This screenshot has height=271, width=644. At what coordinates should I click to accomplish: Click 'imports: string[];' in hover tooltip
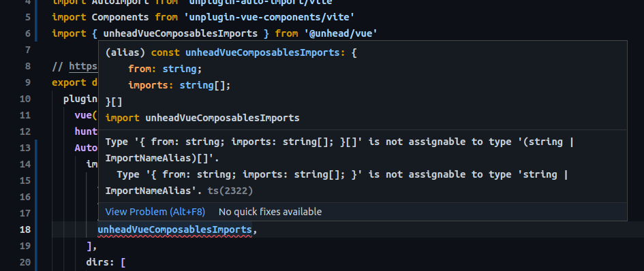pyautogui.click(x=179, y=85)
